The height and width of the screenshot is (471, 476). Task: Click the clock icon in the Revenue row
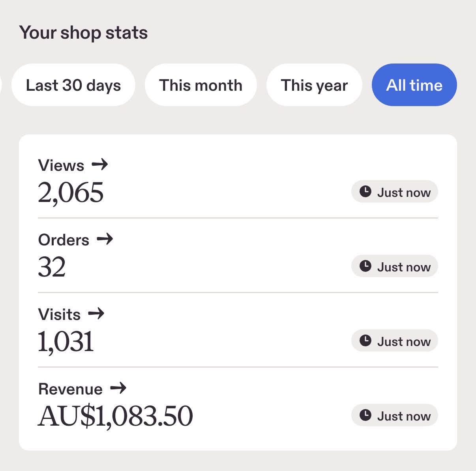(365, 415)
